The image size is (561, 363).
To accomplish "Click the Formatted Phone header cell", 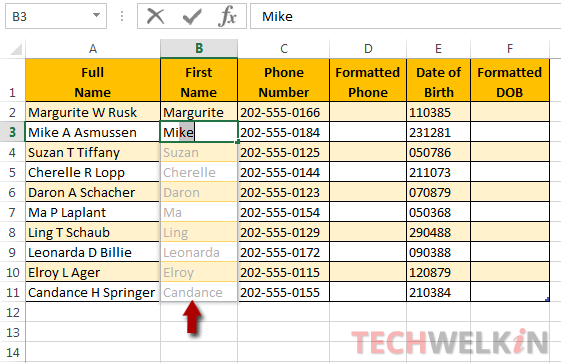I will pos(368,82).
